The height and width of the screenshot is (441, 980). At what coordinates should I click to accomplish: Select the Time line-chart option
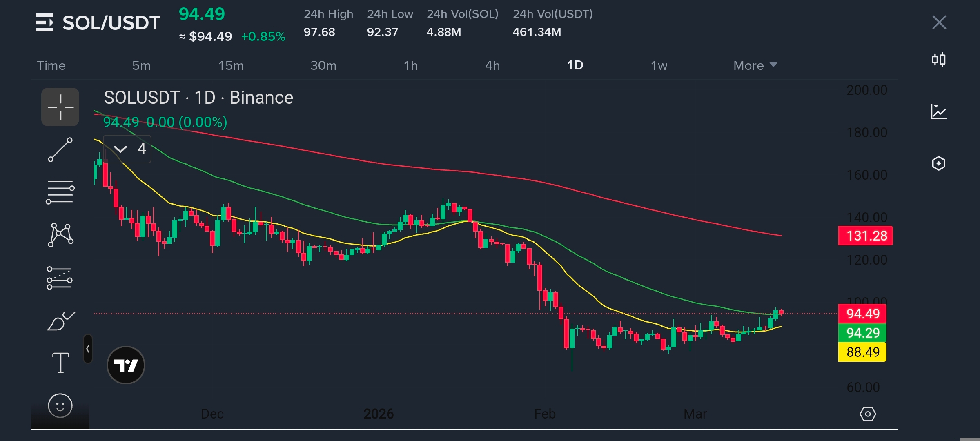click(x=51, y=65)
